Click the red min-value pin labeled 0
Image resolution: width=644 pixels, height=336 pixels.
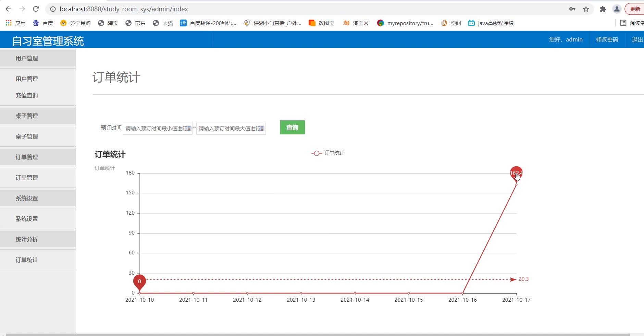click(x=139, y=281)
